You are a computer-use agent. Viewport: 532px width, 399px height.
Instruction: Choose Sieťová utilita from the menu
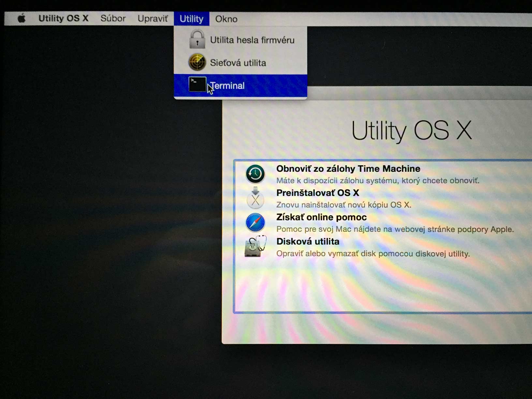tap(238, 63)
